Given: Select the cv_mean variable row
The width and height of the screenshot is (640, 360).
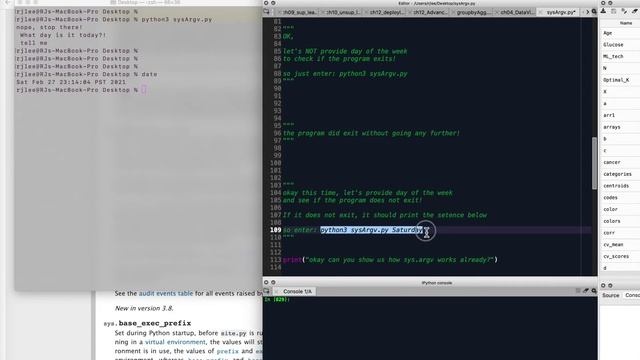Looking at the screenshot, I should [620, 245].
